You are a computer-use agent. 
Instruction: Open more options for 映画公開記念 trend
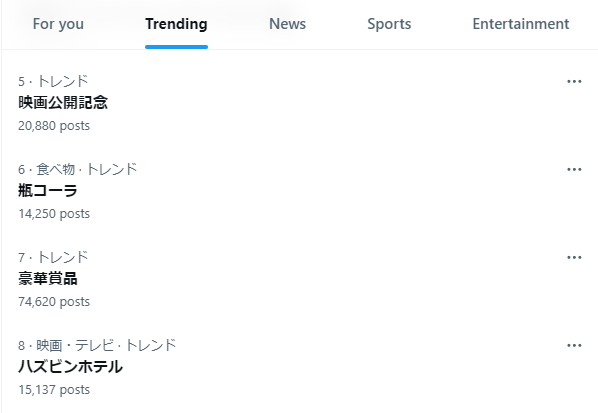coord(574,81)
